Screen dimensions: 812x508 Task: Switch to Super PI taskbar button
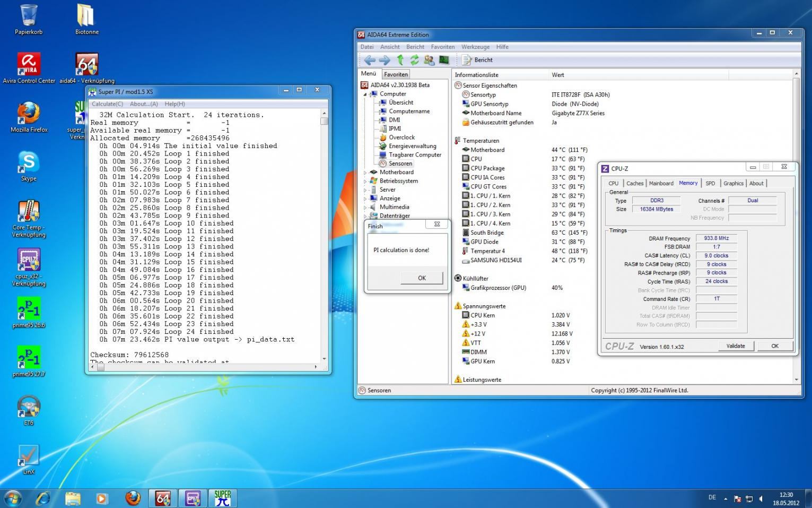223,498
